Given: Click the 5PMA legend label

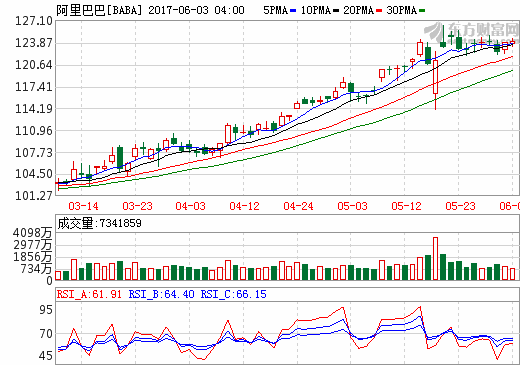Looking at the screenshot, I should [x=276, y=10].
